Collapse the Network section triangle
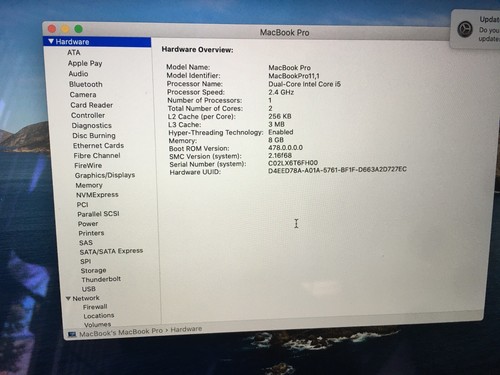 click(x=68, y=298)
